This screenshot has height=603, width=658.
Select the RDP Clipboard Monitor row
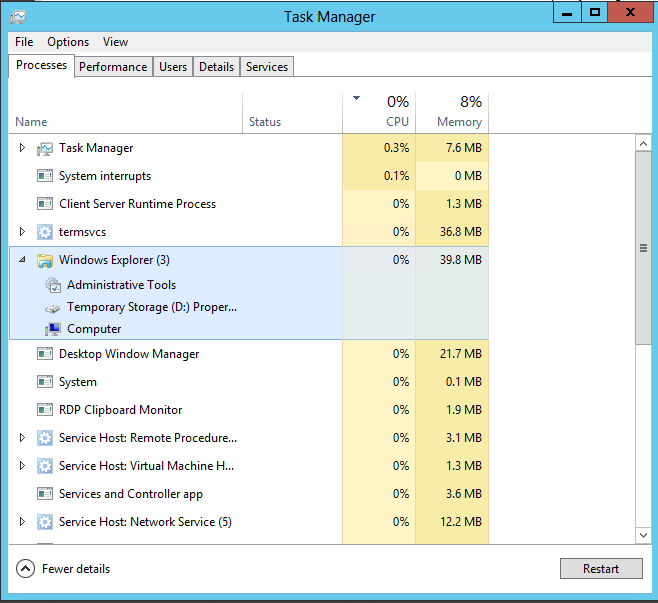248,410
